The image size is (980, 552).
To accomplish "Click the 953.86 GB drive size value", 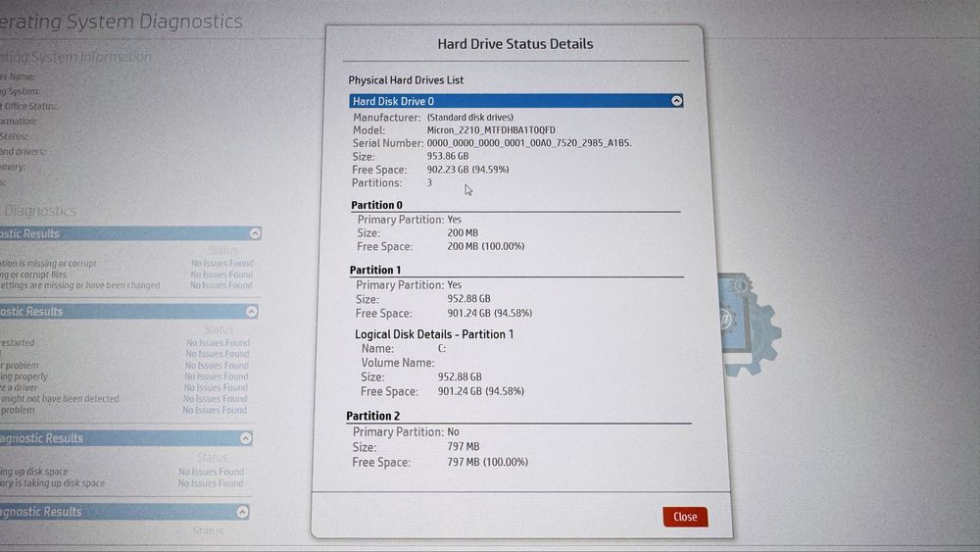I will pyautogui.click(x=448, y=156).
